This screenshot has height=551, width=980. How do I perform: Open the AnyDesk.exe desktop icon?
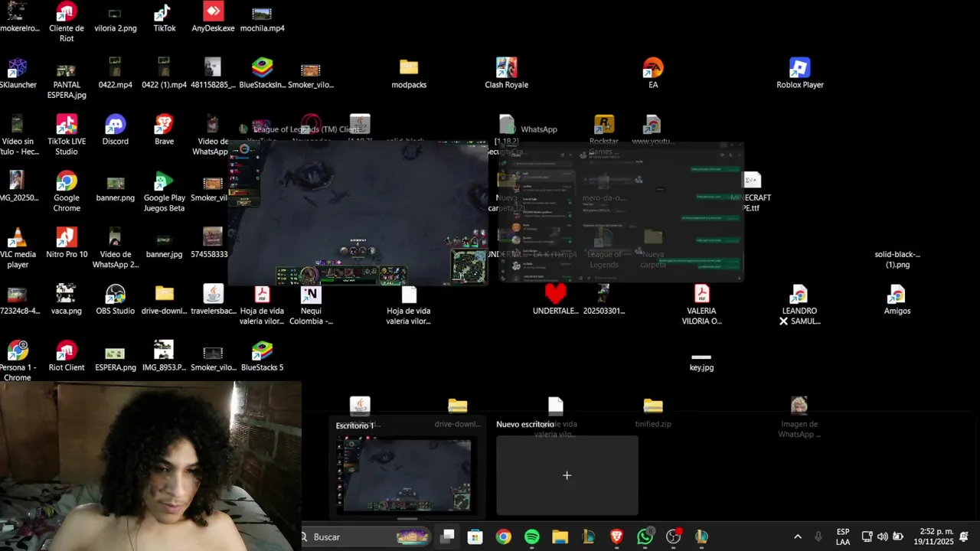pos(213,18)
